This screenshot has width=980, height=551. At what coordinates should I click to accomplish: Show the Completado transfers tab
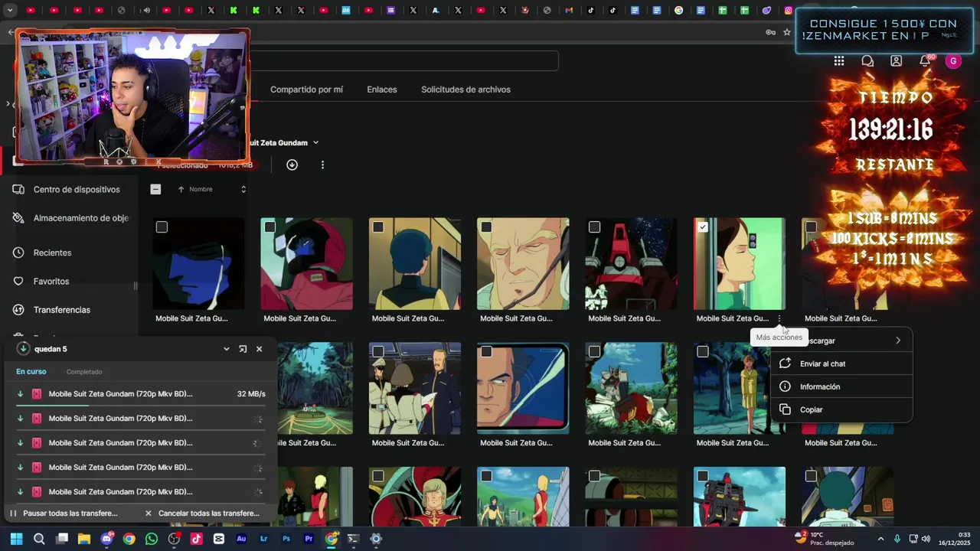pos(84,372)
